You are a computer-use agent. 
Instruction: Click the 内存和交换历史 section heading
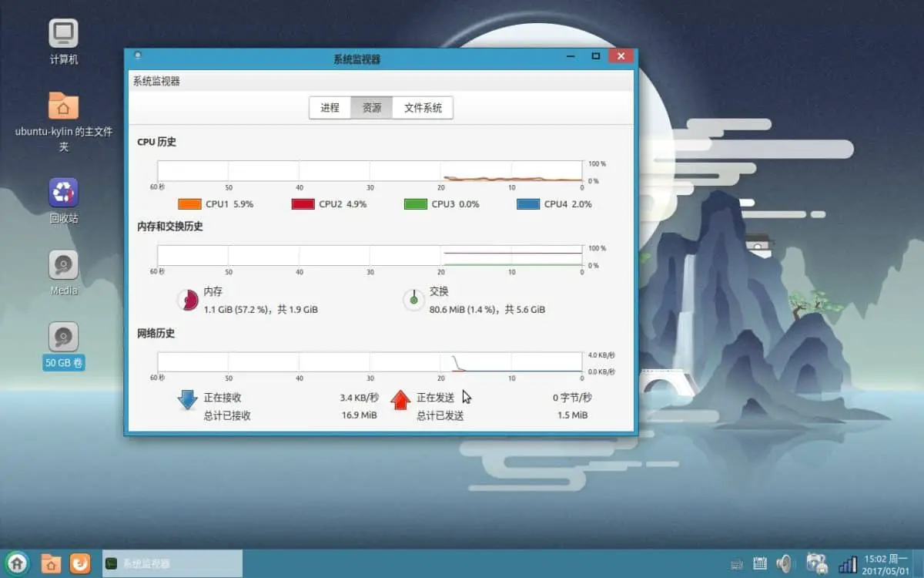pos(170,227)
